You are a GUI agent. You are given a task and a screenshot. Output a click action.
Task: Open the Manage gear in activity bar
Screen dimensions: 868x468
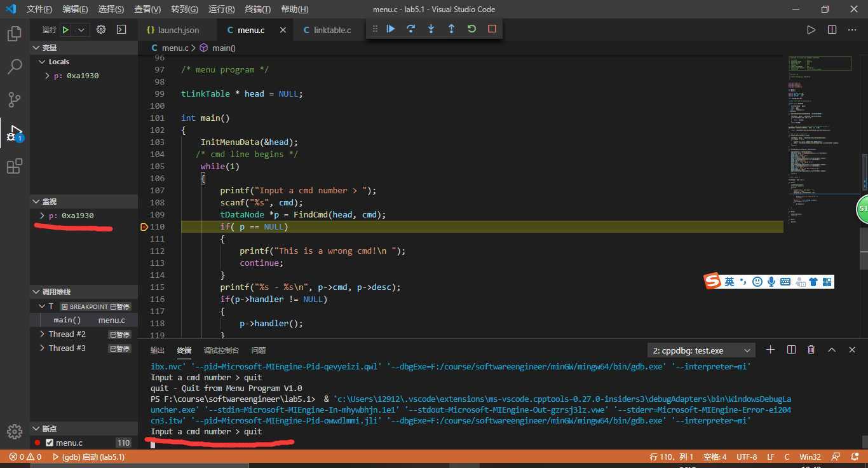pyautogui.click(x=14, y=432)
